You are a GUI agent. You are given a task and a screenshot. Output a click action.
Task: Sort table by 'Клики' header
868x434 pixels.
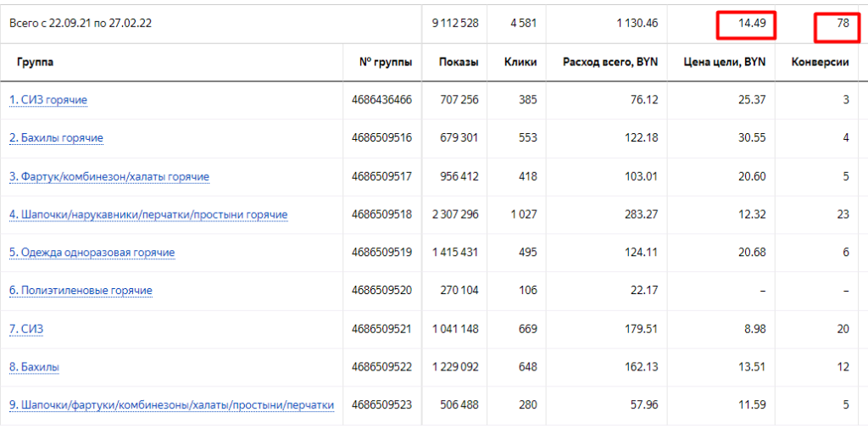520,62
